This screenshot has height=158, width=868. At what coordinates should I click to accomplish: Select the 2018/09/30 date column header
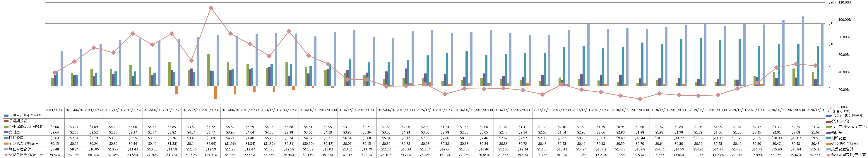click(x=640, y=110)
